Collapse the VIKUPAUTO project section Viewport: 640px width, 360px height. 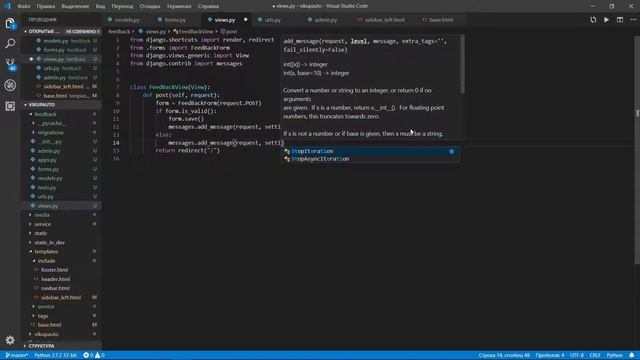click(61, 105)
